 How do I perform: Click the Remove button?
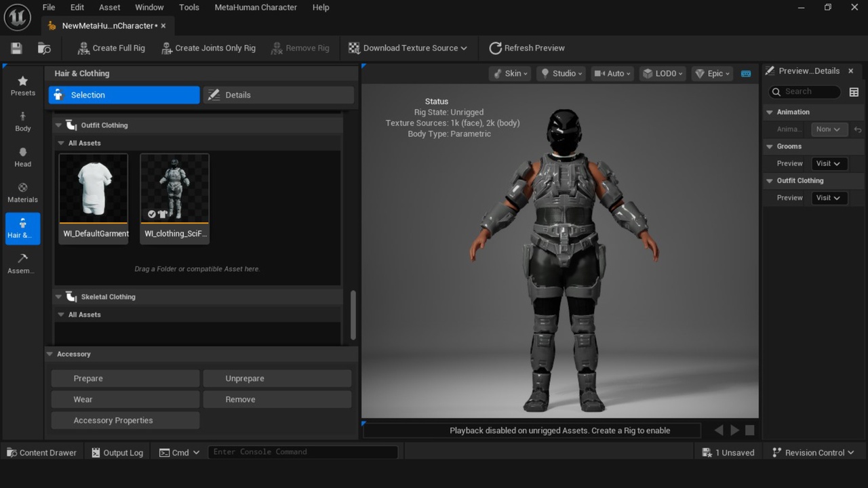(277, 399)
